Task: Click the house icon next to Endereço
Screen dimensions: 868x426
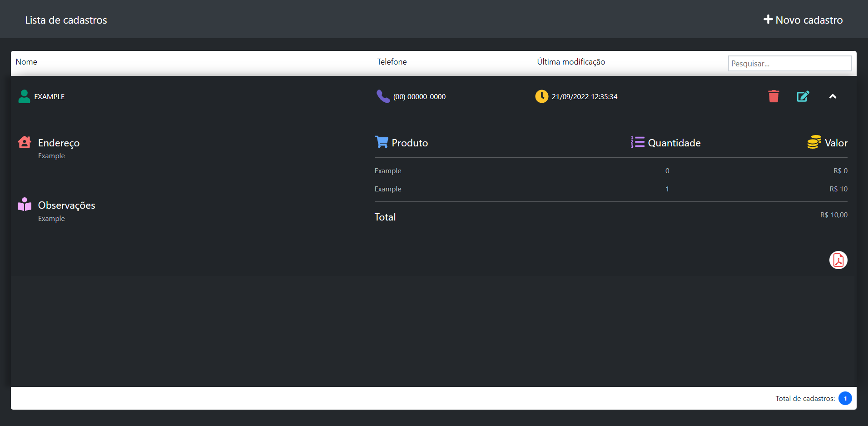Action: pos(25,142)
